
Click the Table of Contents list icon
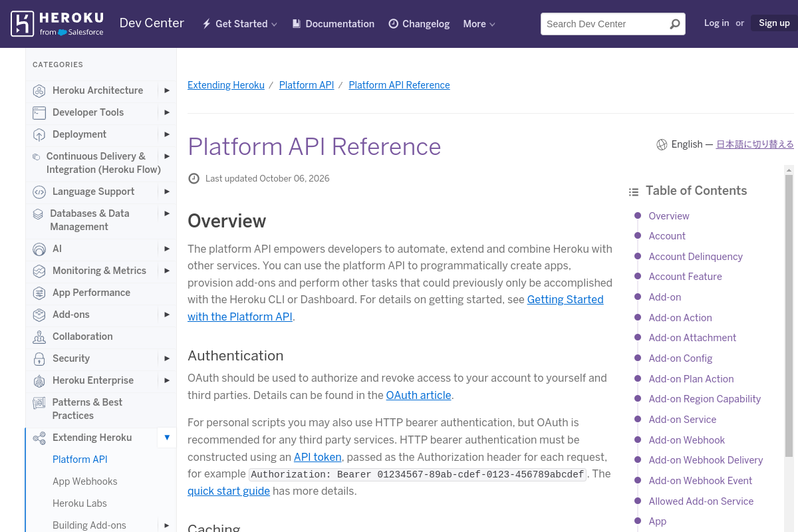pyautogui.click(x=634, y=192)
